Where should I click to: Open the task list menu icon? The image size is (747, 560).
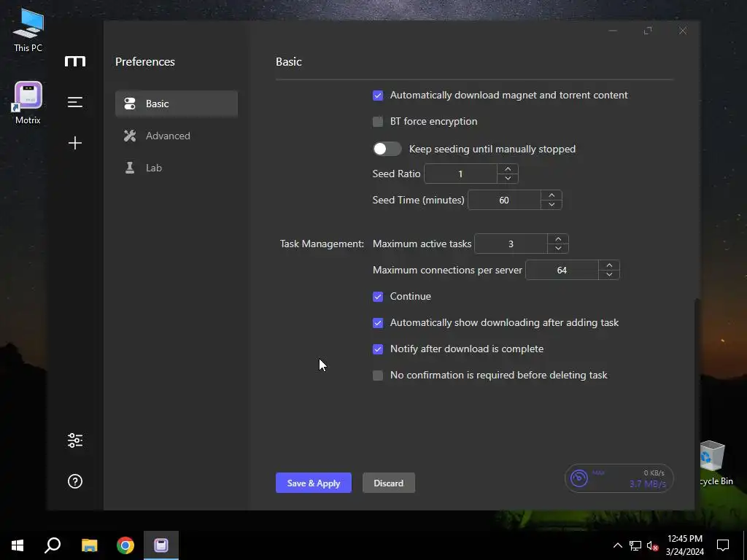point(75,102)
